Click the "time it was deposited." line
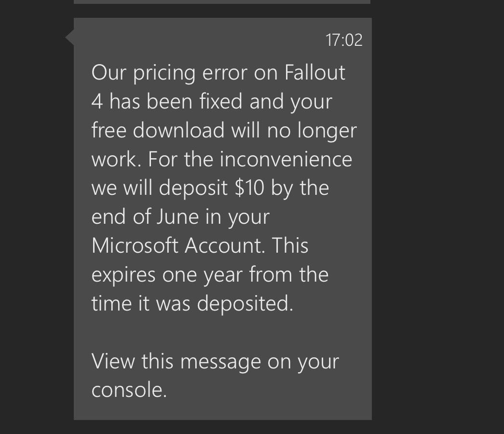The width and height of the screenshot is (504, 434). point(192,303)
